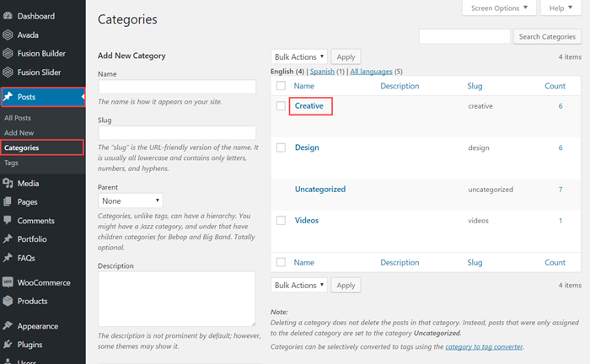Screen dimensions: 590x364
Task: Show categories in All languages
Action: 371,71
